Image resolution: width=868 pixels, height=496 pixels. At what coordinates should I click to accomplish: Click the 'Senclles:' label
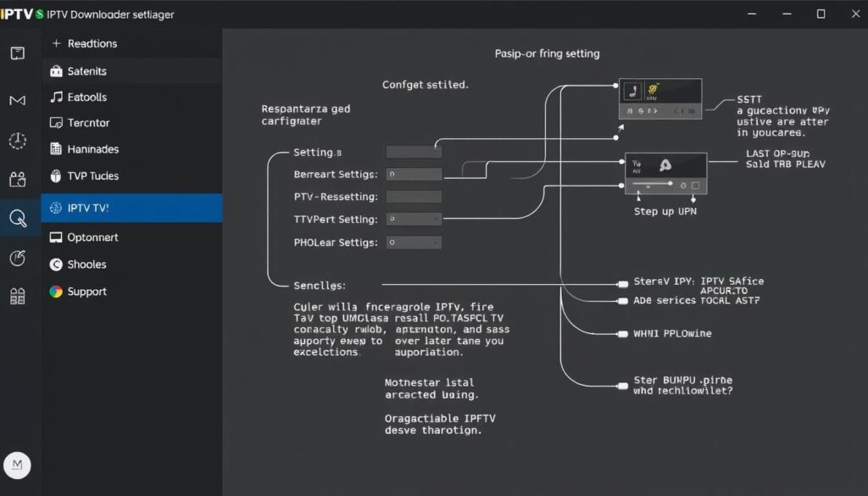(x=320, y=286)
